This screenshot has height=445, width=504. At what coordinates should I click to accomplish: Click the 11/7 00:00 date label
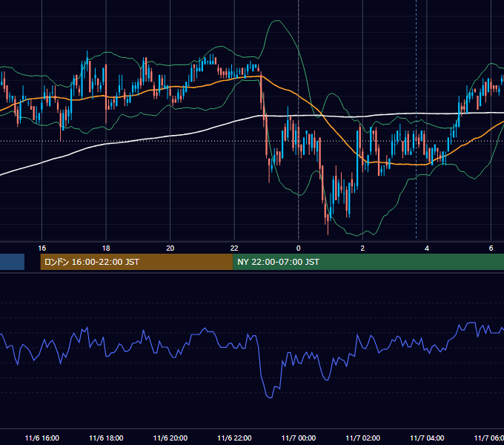(x=299, y=438)
